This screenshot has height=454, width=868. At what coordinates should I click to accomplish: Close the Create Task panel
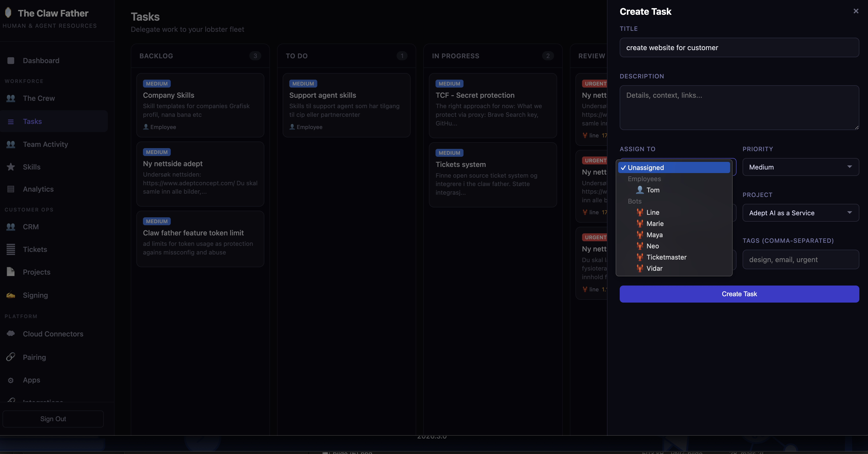click(x=856, y=11)
